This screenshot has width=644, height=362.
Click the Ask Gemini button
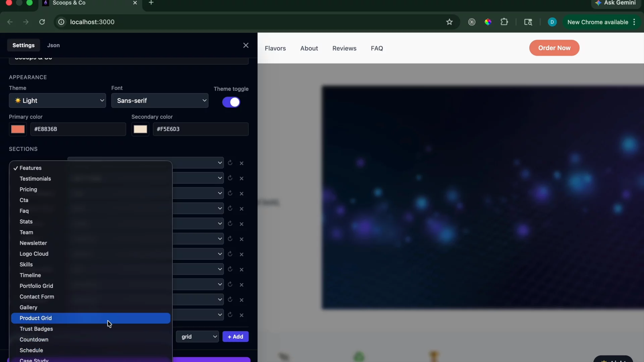pyautogui.click(x=615, y=3)
